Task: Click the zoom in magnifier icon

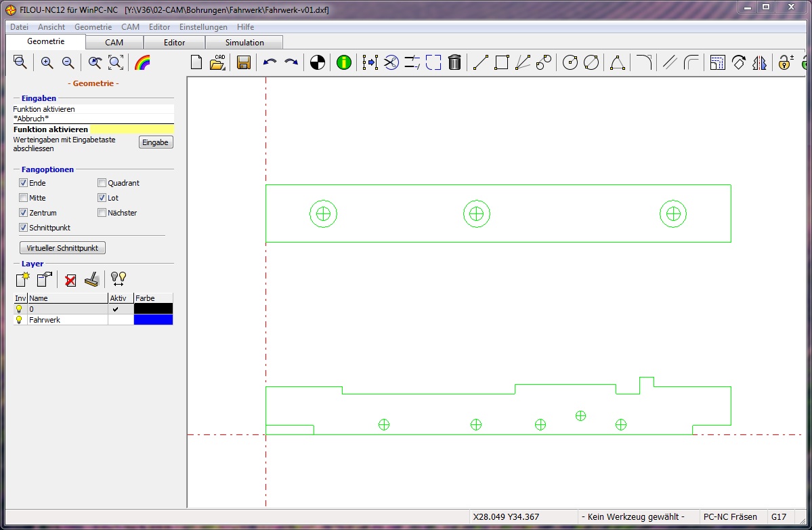Action: 47,62
